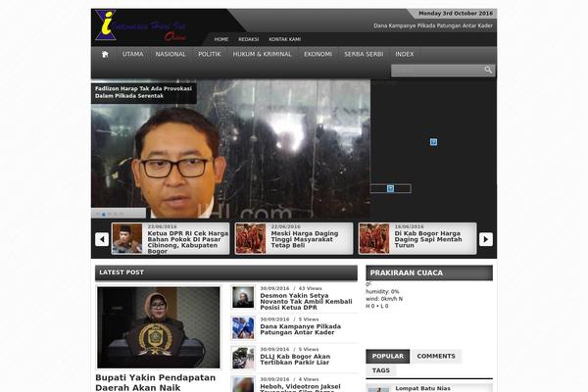Screen dimensions: 588x392
Task: Open the HUKUM & KRIMINAL menu item
Action: pyautogui.click(x=262, y=54)
